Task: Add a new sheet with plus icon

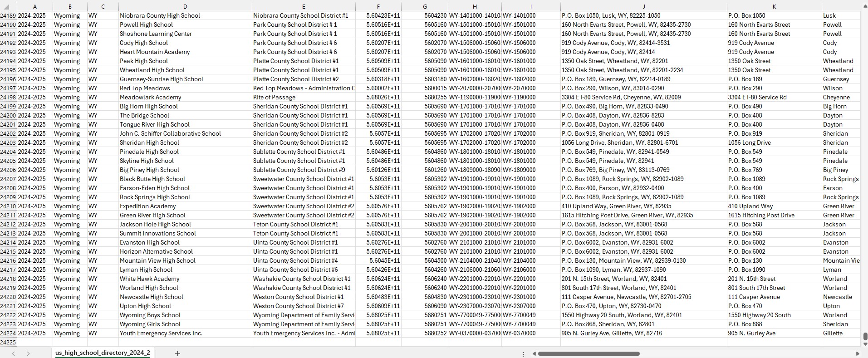Action: coord(177,353)
